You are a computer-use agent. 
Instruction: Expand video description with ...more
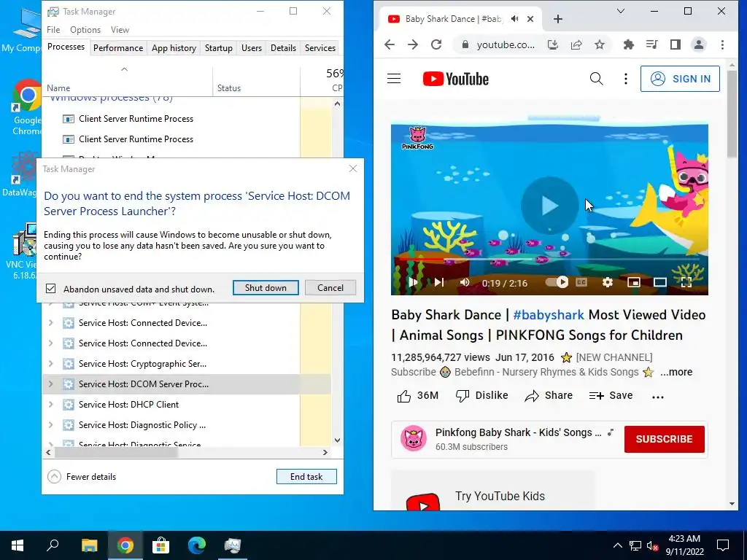pyautogui.click(x=676, y=372)
